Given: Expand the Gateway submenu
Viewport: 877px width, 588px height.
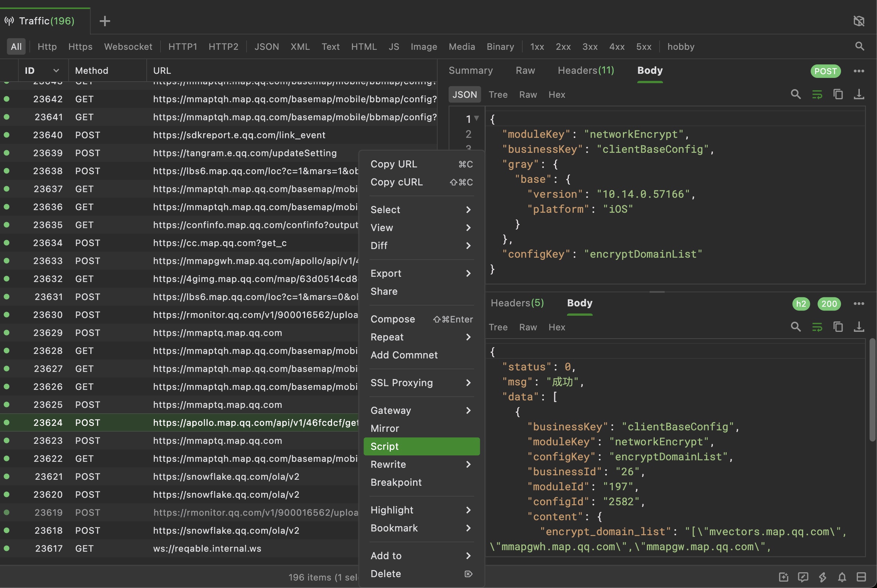Looking at the screenshot, I should click(421, 410).
